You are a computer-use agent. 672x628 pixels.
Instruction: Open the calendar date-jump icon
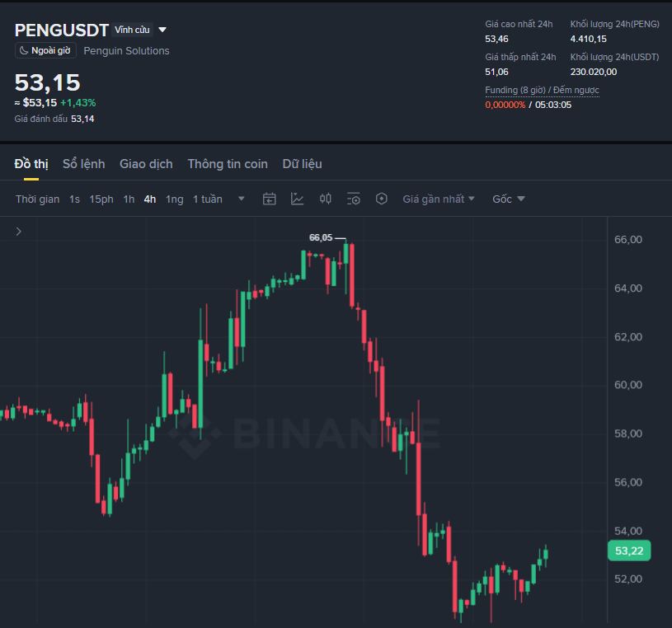tap(269, 199)
